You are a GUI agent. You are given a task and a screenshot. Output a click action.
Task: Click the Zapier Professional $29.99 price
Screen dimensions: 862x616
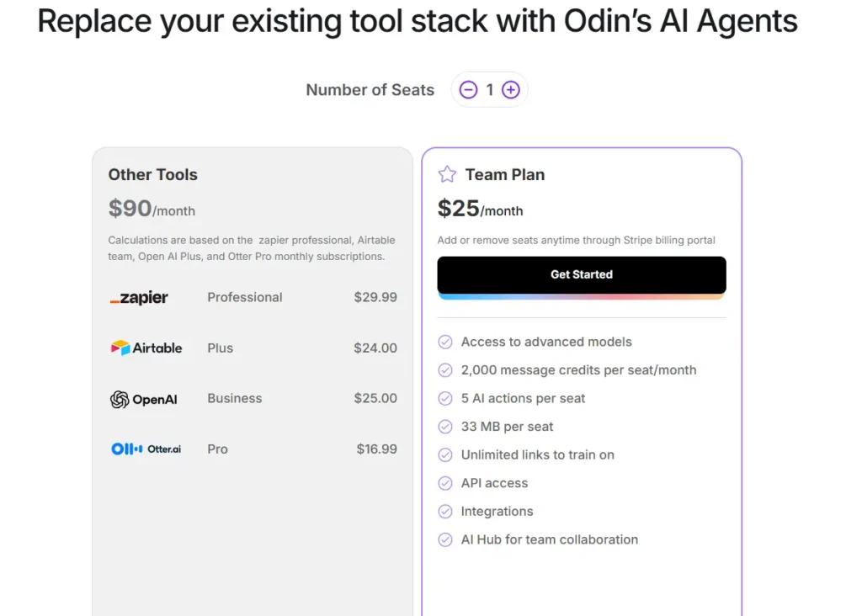click(375, 297)
